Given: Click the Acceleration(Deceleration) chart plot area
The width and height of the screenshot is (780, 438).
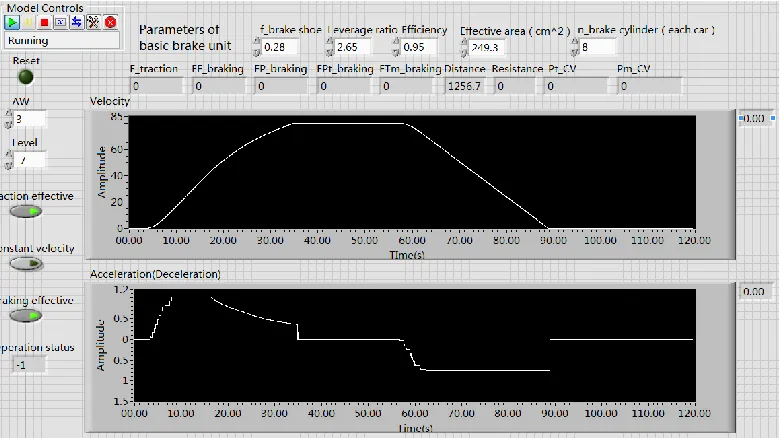Looking at the screenshot, I should (414, 345).
